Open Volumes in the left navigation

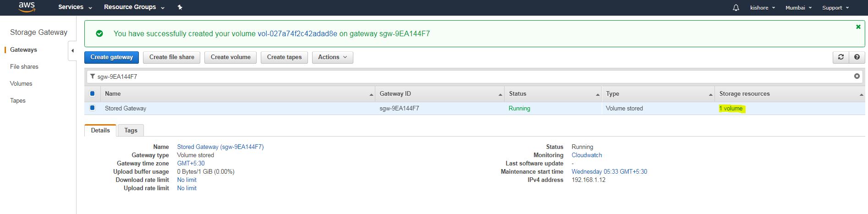click(x=21, y=83)
